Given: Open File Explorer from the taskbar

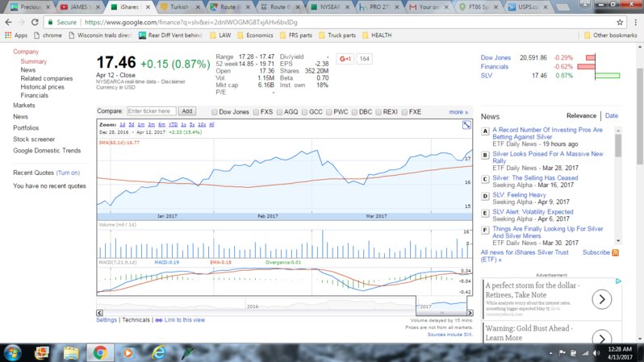Looking at the screenshot, I should [71, 352].
